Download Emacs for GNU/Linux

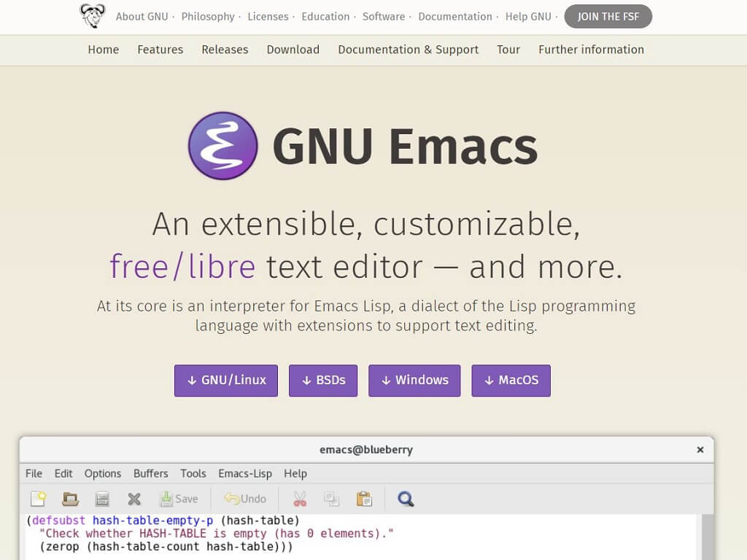[226, 381]
